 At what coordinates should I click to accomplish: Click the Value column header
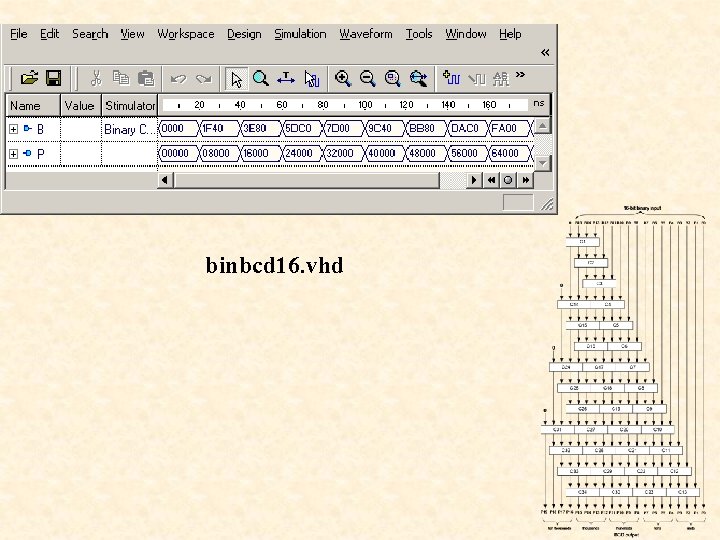(x=81, y=106)
